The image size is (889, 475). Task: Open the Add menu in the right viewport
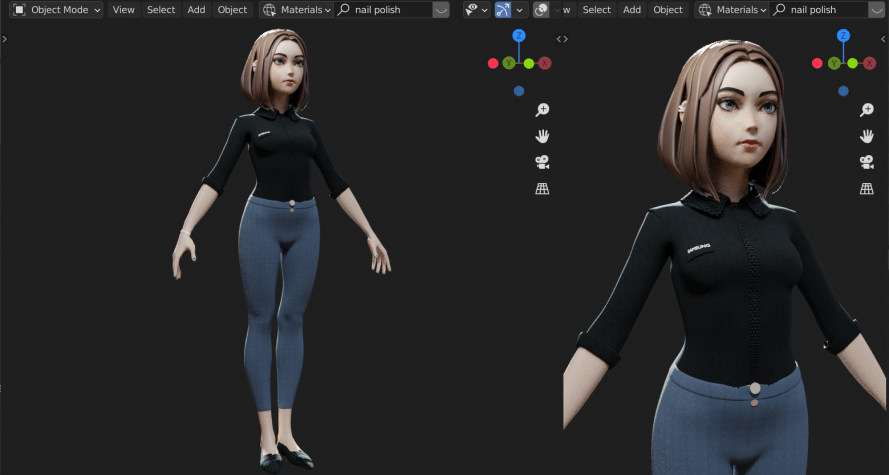[632, 10]
